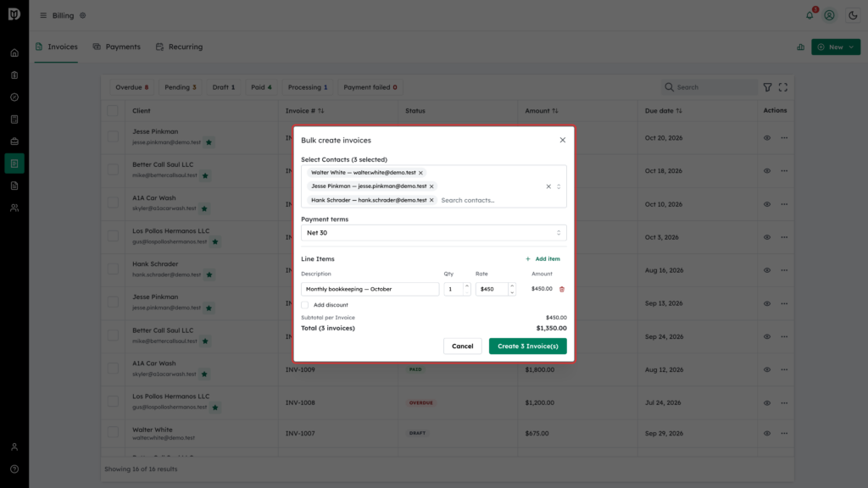Close the Bulk create invoices dialog
868x488 pixels.
pos(563,140)
